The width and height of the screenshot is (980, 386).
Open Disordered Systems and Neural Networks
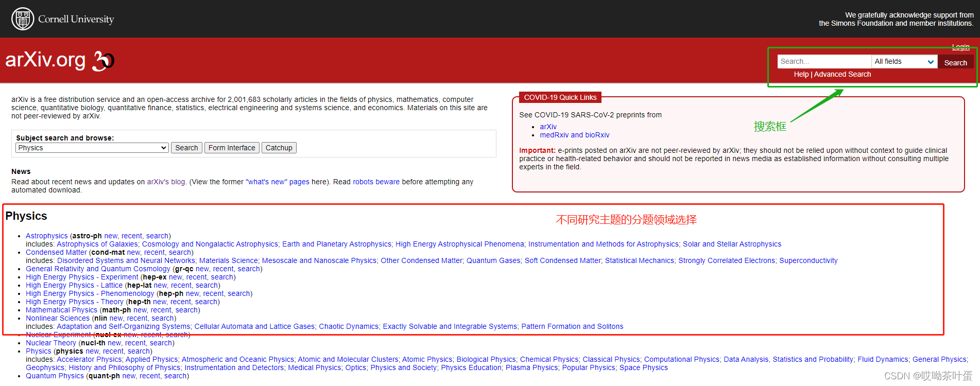(126, 260)
